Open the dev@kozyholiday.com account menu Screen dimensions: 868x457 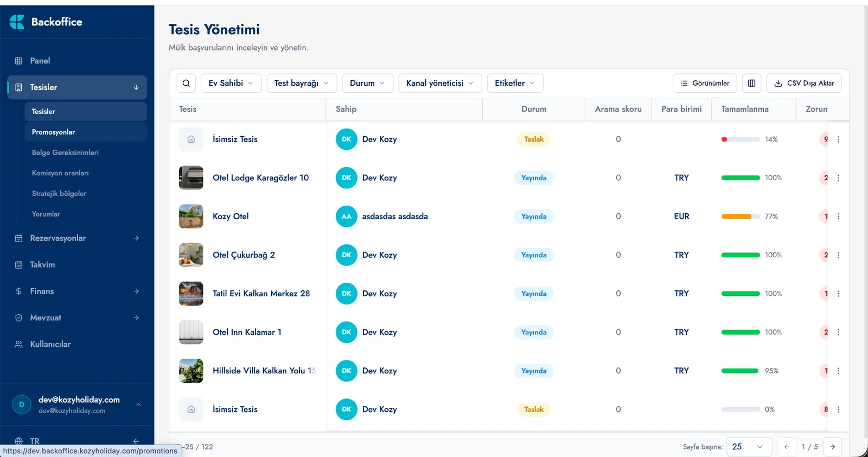point(77,405)
